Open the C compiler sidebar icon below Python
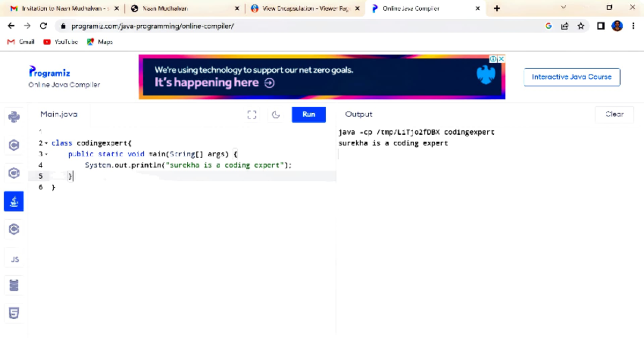 tap(14, 144)
